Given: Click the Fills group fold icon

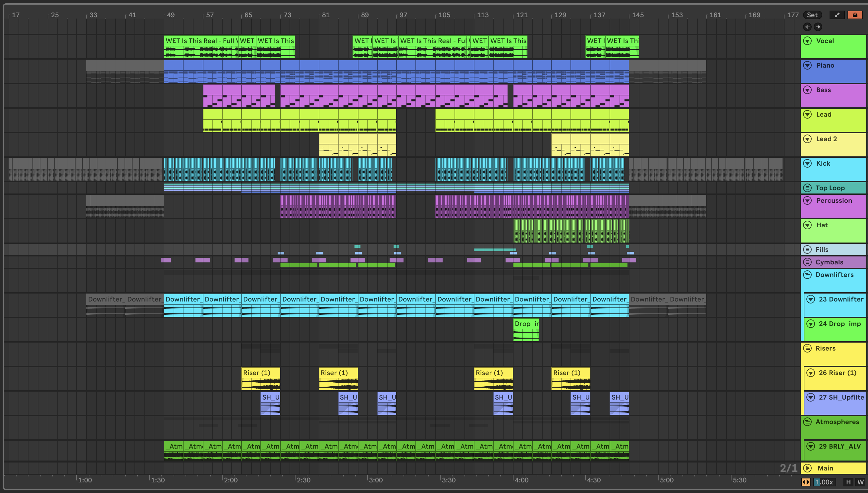Looking at the screenshot, I should 807,249.
